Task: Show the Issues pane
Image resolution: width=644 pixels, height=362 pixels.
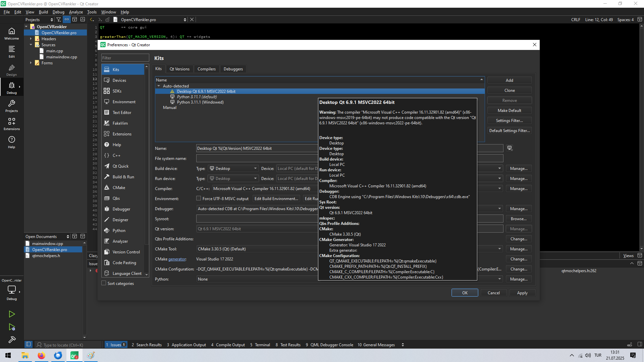Action: pos(116,345)
